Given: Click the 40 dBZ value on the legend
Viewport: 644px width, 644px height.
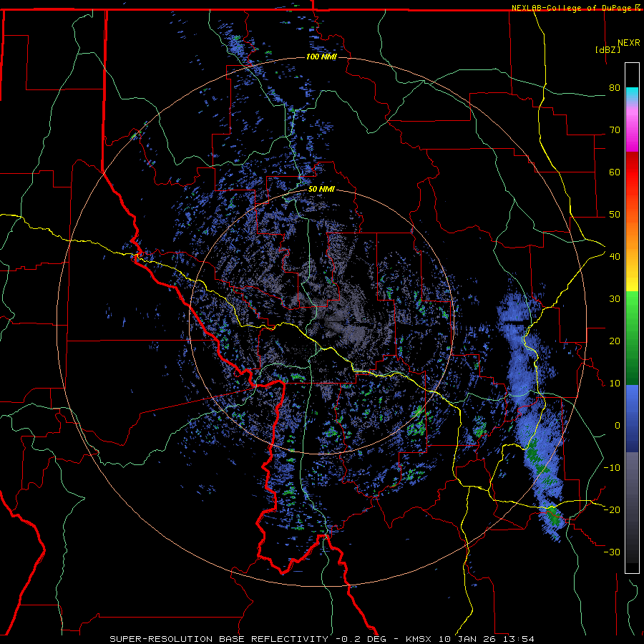Looking at the screenshot, I should (615, 256).
